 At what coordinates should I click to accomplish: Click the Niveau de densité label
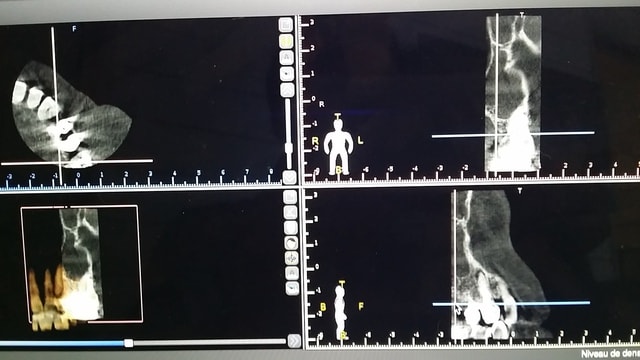pyautogui.click(x=610, y=354)
